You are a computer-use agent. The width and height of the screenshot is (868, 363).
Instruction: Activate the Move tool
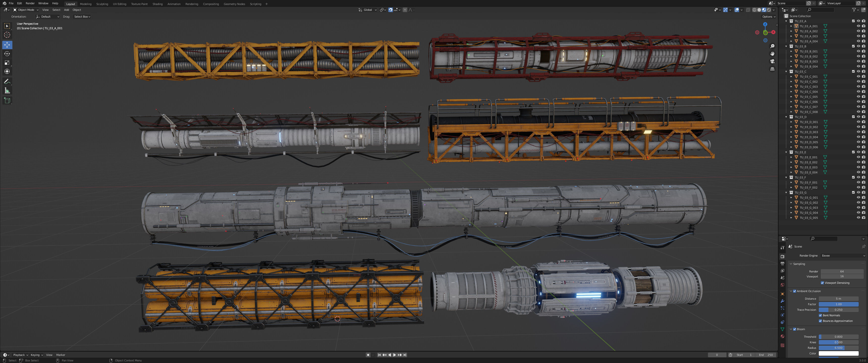click(x=7, y=45)
